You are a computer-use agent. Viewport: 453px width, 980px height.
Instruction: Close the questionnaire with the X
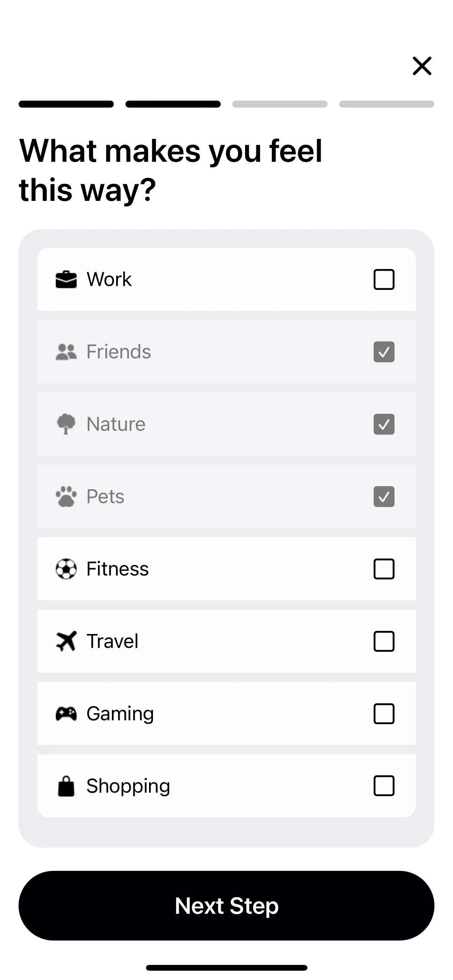(422, 66)
